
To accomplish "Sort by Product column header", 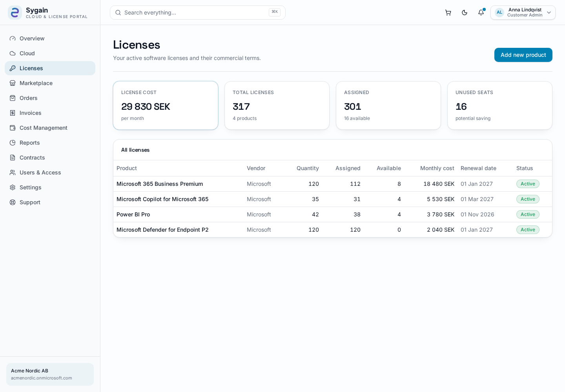I will [x=127, y=168].
